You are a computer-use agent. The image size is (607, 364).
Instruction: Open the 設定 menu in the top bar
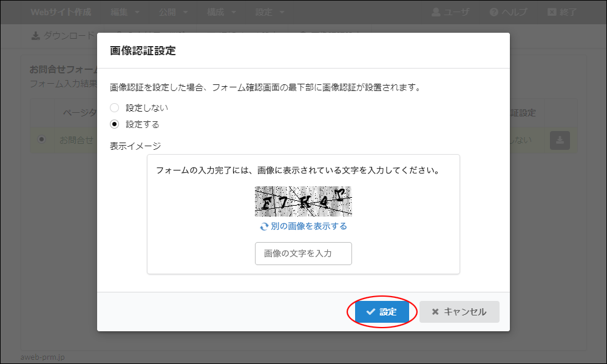[x=270, y=12]
